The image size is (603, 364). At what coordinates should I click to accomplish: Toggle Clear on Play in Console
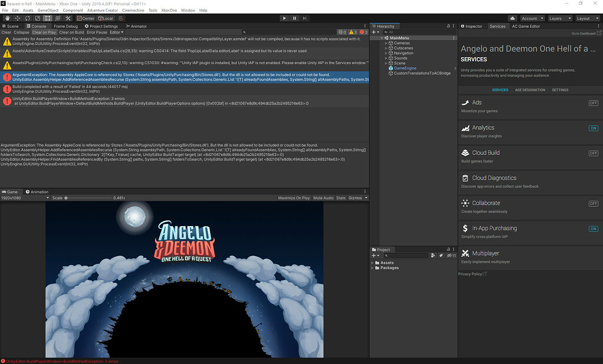coord(44,32)
